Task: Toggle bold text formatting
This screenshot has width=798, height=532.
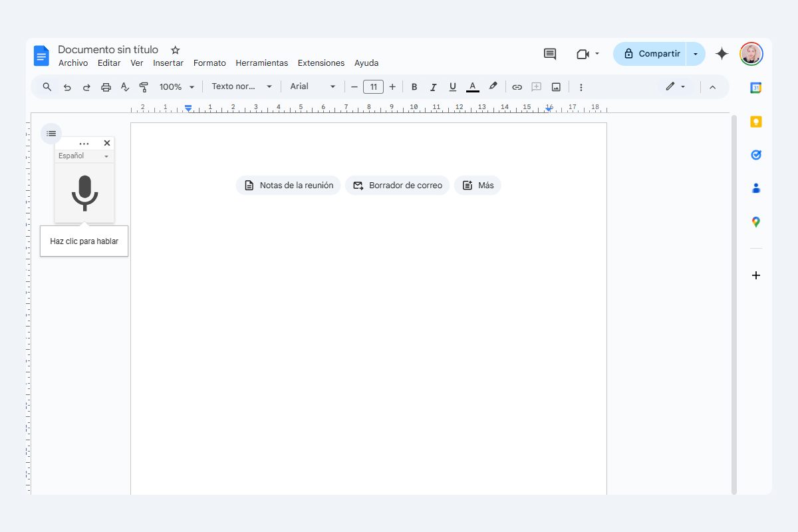Action: (414, 86)
